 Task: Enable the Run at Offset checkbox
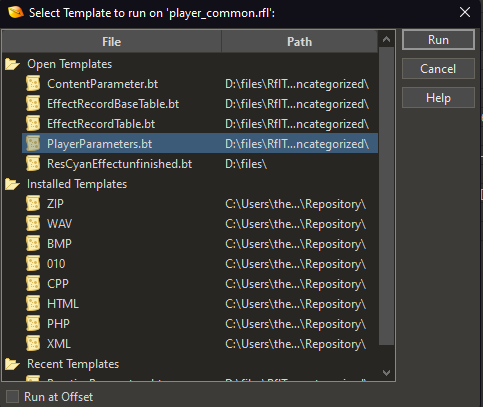click(x=13, y=397)
